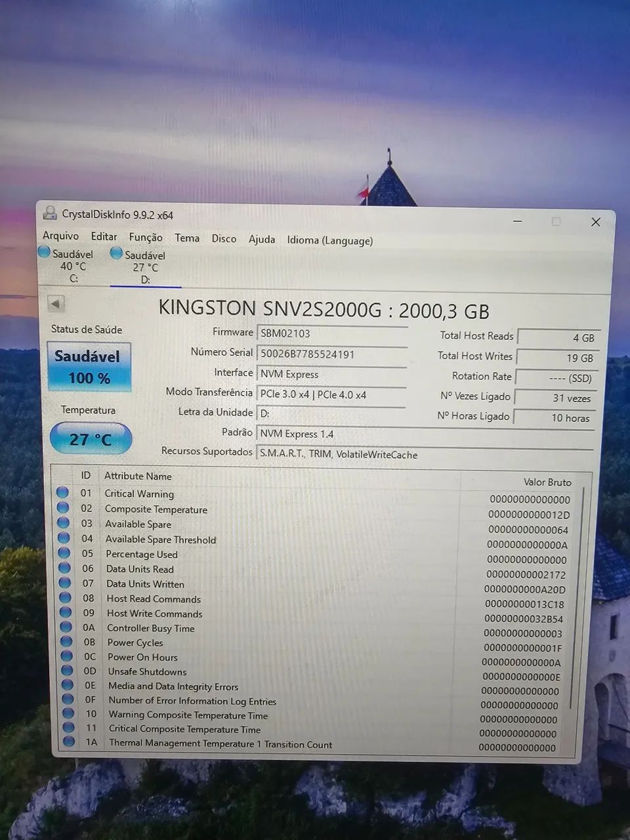The image size is (630, 840).
Task: Click power-on hours value 10 horas
Action: point(555,417)
